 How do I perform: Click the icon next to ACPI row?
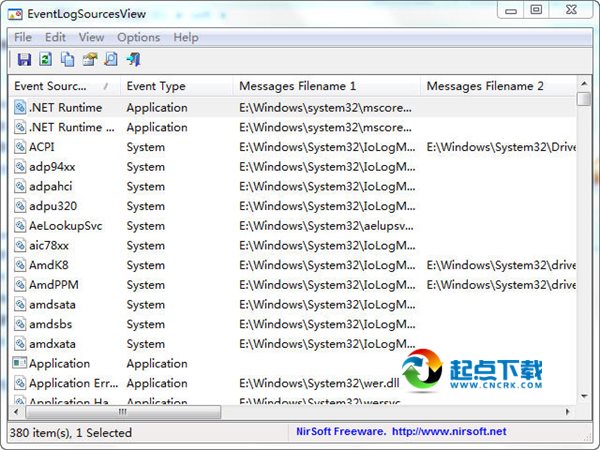coord(20,147)
